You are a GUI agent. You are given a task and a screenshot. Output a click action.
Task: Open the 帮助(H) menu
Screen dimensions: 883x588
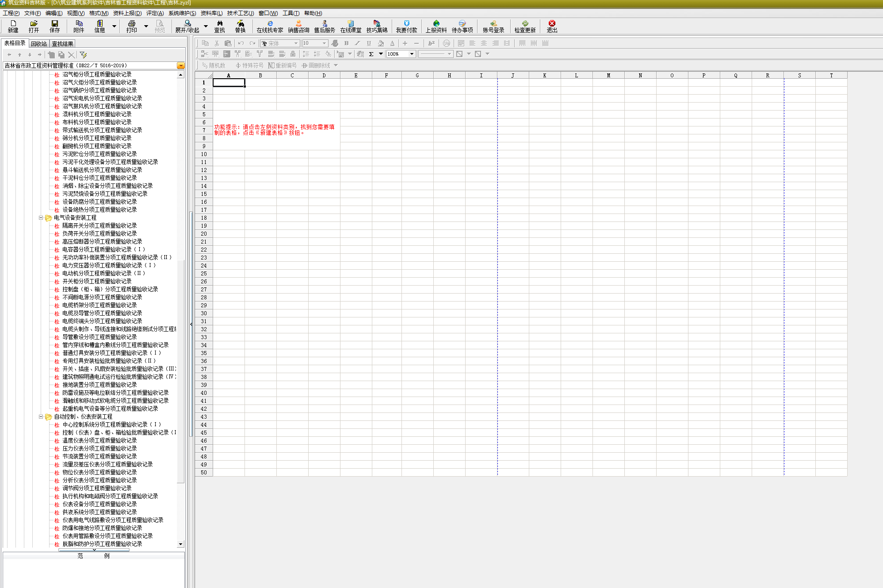[313, 13]
